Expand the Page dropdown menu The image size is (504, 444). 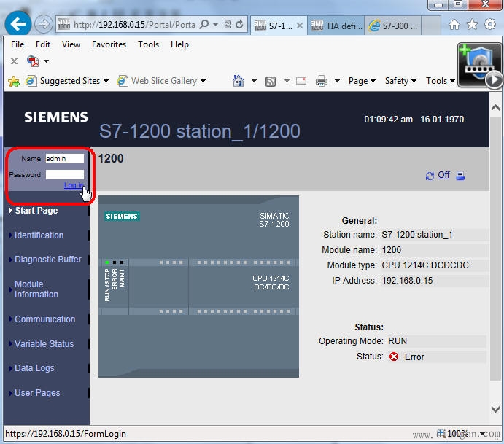coord(362,81)
